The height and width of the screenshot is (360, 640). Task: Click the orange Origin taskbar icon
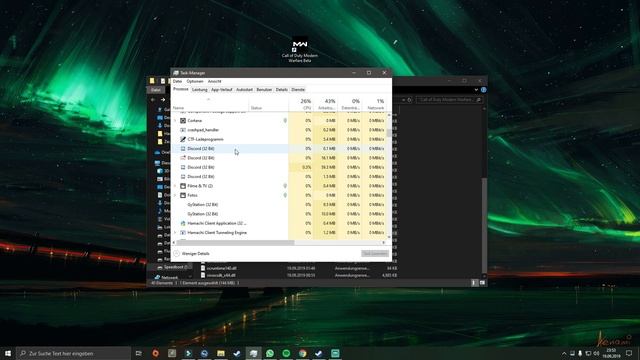click(x=156, y=353)
